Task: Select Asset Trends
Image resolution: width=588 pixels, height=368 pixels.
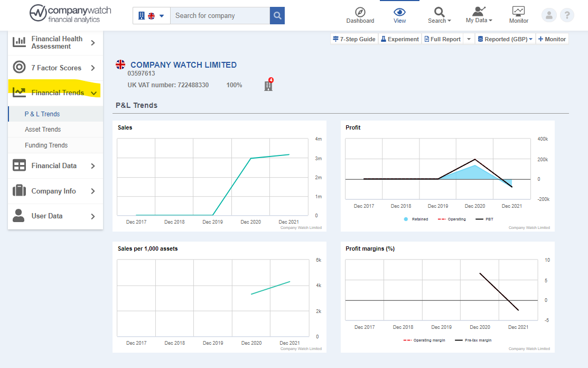Action: (x=55, y=130)
